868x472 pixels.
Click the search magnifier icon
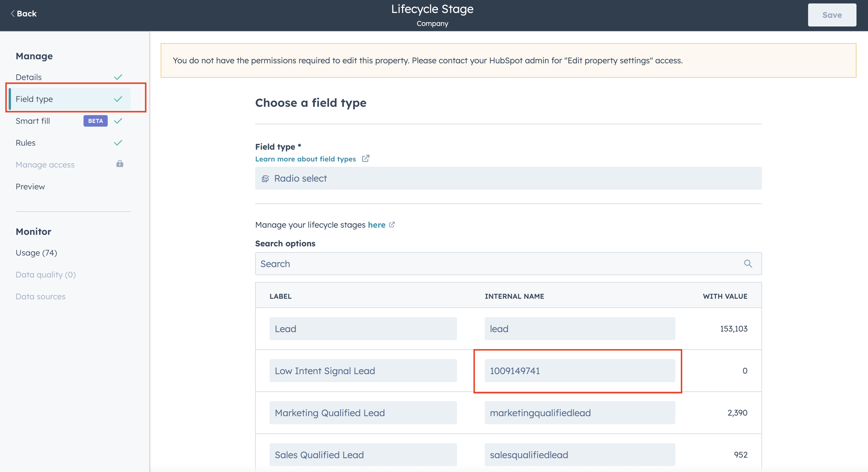[748, 264]
